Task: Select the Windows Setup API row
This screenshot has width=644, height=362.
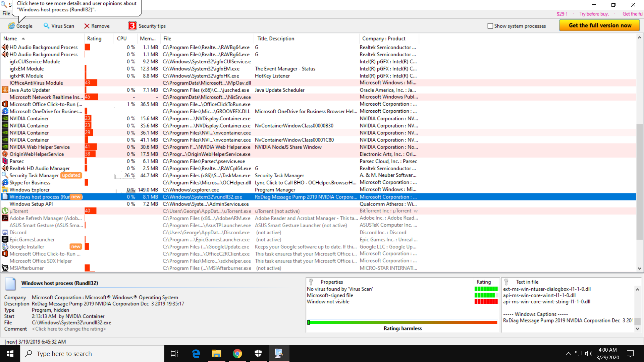Action: point(318,204)
